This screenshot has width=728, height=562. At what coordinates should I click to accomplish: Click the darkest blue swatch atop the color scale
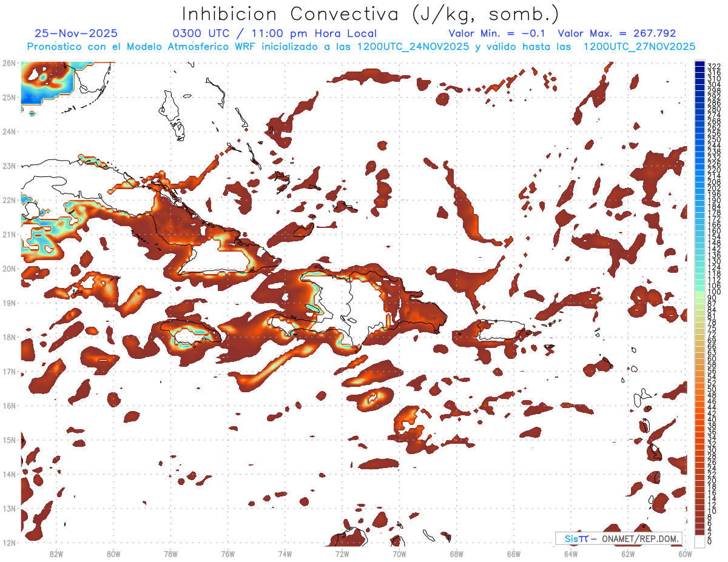tap(699, 64)
